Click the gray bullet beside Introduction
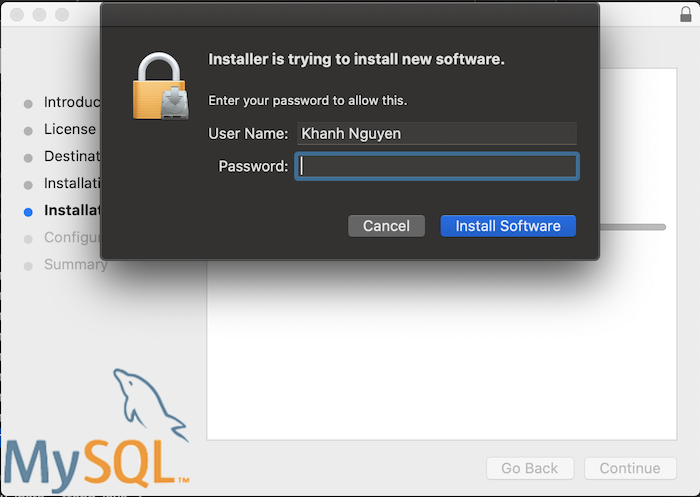Screen dimensions: 700x497 28,104
